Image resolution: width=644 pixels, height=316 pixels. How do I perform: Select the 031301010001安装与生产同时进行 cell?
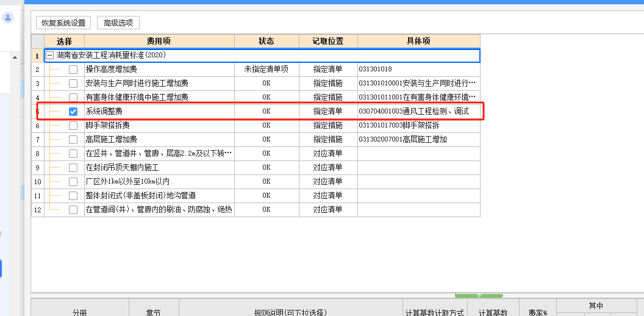click(419, 84)
